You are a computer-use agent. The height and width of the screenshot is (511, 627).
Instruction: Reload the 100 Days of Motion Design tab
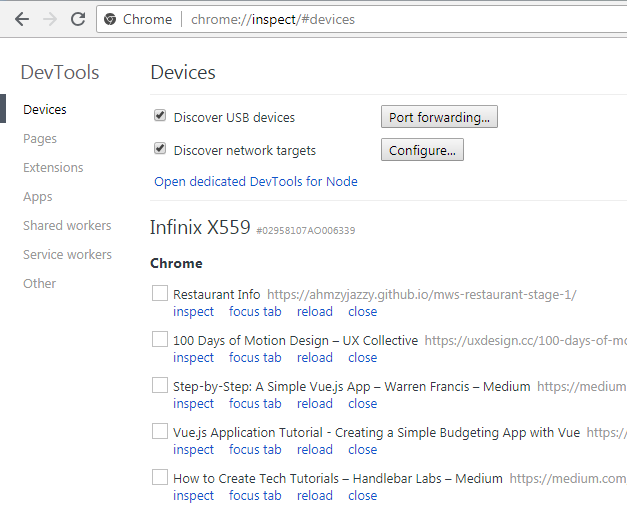(x=315, y=357)
